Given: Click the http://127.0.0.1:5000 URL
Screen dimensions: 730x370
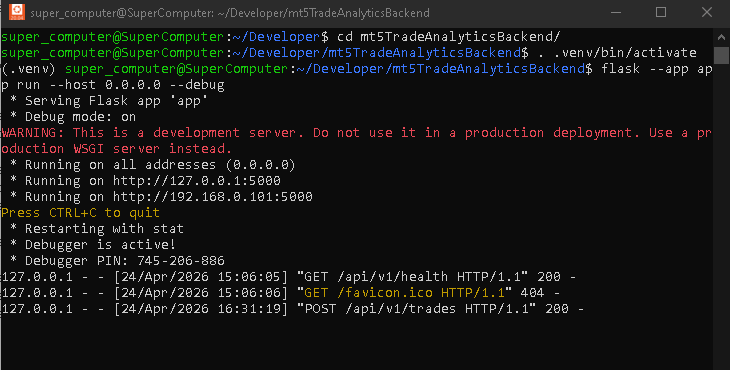Looking at the screenshot, I should pyautogui.click(x=197, y=181).
